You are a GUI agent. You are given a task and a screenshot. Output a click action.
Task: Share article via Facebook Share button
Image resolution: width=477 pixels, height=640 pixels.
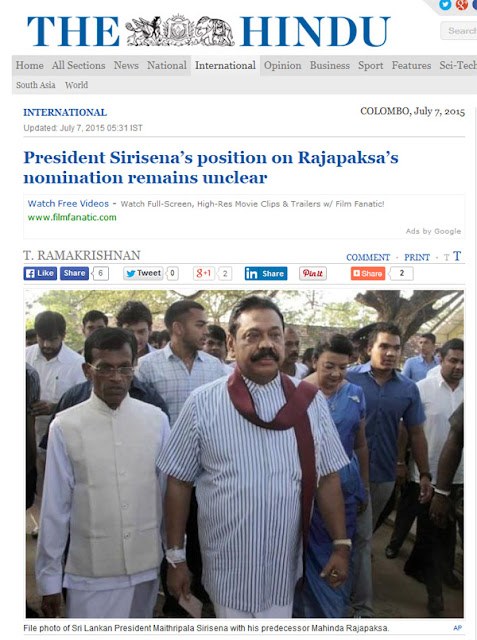point(74,273)
